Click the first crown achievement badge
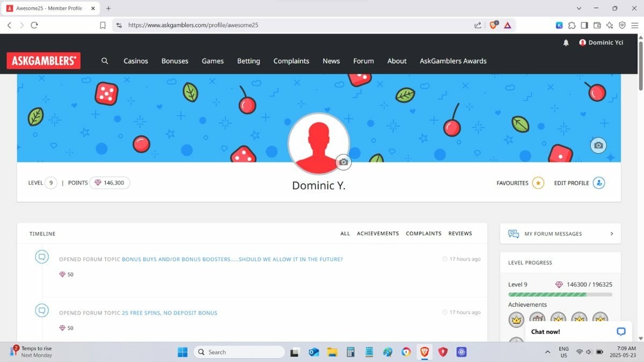The image size is (644, 362). tap(516, 320)
